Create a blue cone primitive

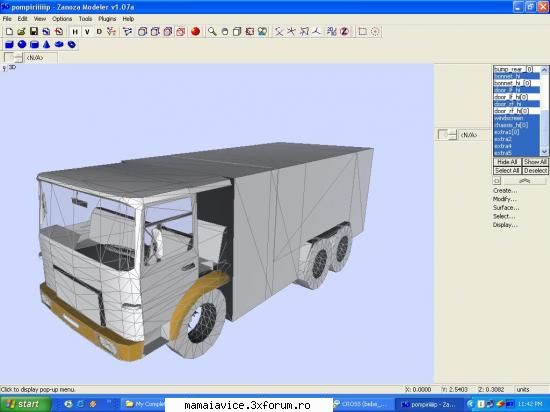46,45
